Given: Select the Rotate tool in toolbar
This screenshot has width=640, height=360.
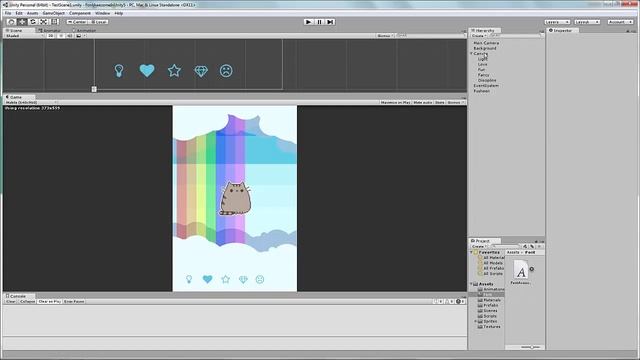Looking at the screenshot, I should [33, 22].
